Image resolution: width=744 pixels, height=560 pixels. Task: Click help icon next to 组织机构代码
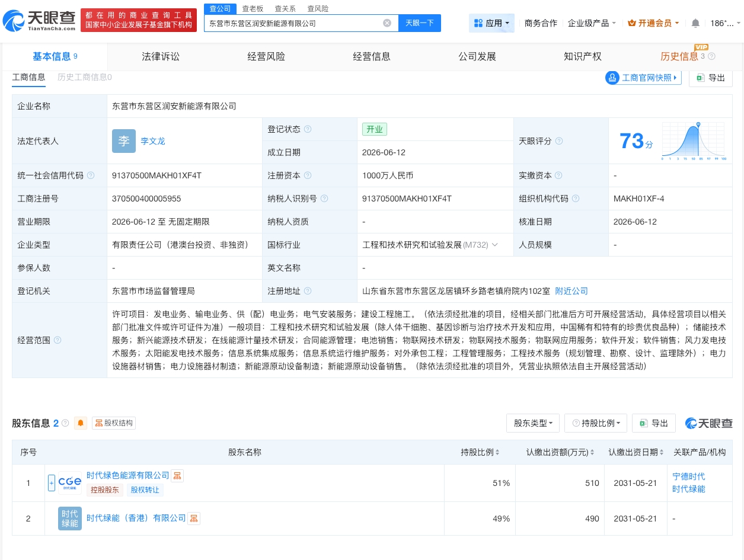tap(576, 199)
